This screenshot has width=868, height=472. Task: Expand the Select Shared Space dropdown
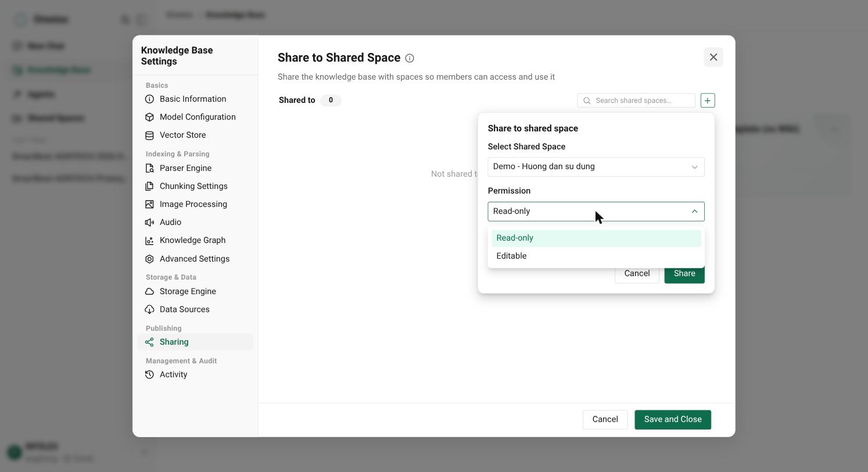tap(596, 167)
